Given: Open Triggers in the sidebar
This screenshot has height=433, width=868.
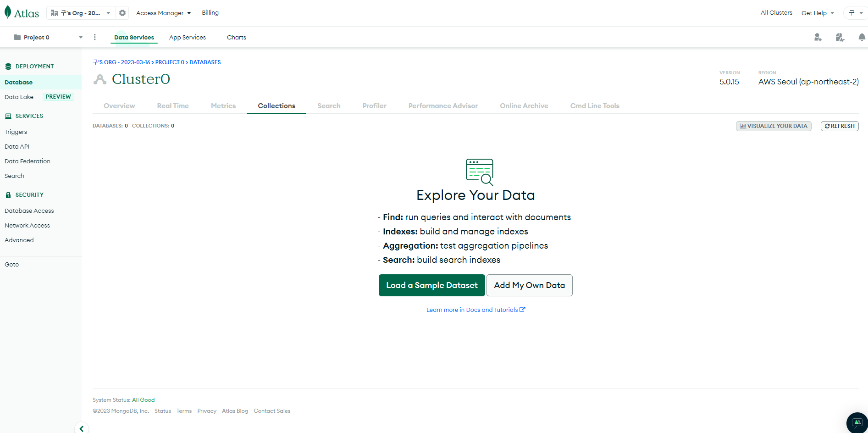Looking at the screenshot, I should pos(16,132).
